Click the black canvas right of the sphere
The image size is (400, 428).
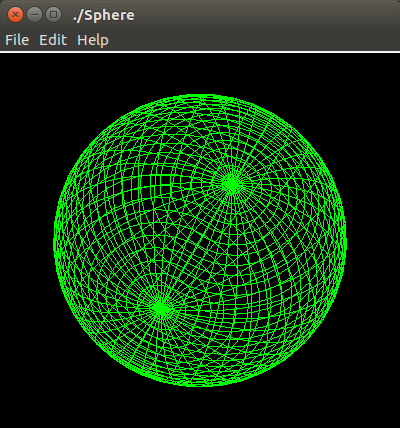[373, 240]
